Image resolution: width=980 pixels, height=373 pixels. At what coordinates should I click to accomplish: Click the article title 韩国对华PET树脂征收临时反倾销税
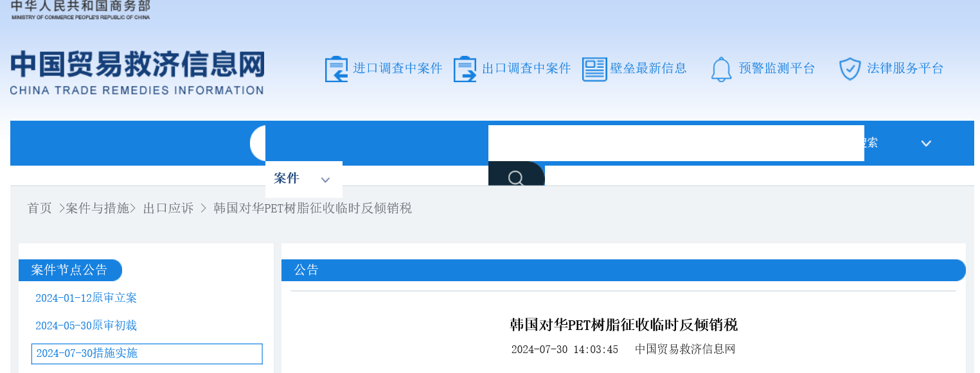(623, 324)
